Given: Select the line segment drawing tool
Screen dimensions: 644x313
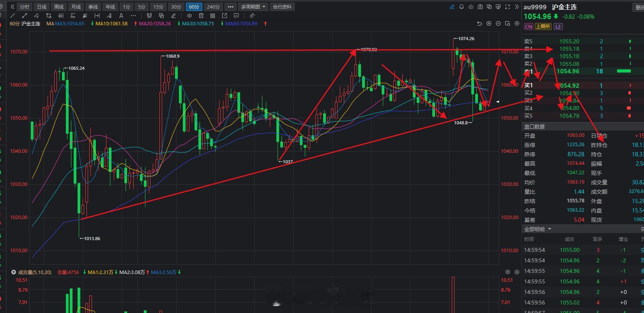Looking at the screenshot, I should pyautogui.click(x=25, y=16).
